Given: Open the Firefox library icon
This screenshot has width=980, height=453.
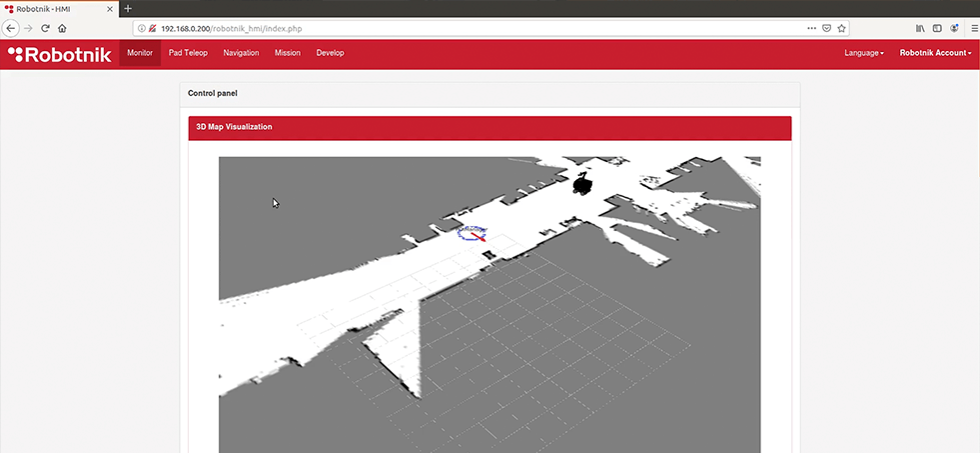Looking at the screenshot, I should tap(920, 28).
